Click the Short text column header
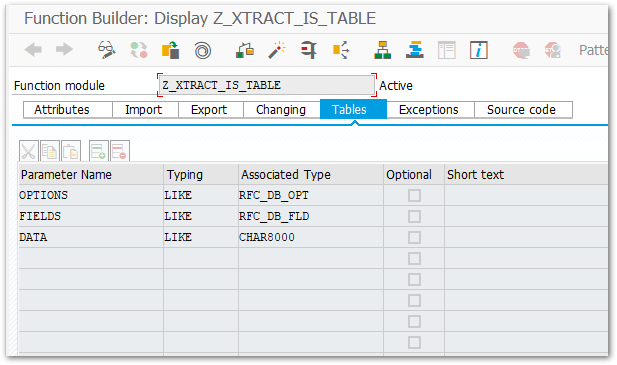 [526, 175]
